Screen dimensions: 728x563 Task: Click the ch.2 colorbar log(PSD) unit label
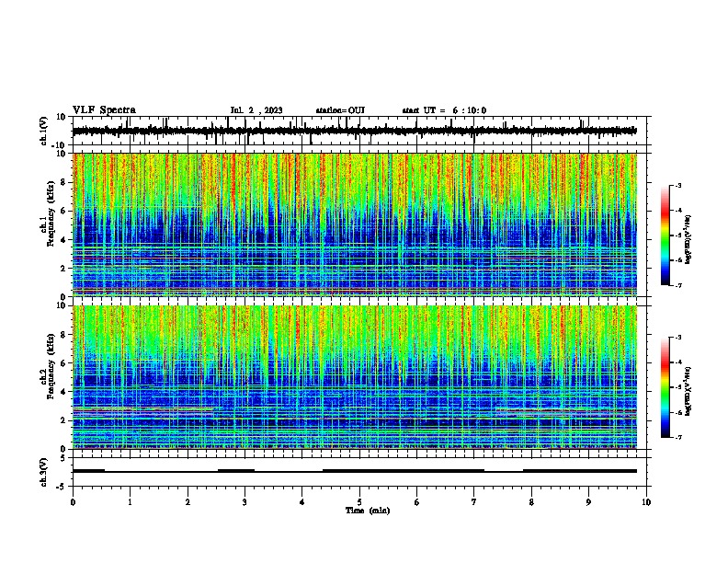coord(688,391)
